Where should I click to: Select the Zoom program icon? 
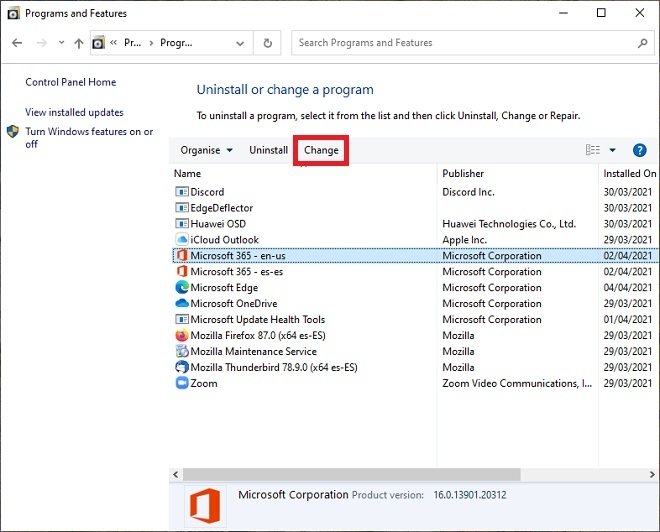181,383
